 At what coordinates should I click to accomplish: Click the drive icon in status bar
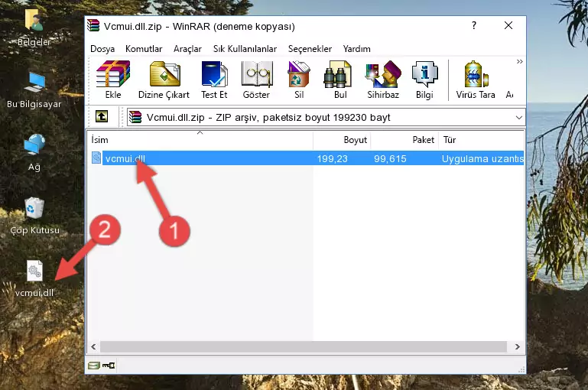[x=93, y=366]
